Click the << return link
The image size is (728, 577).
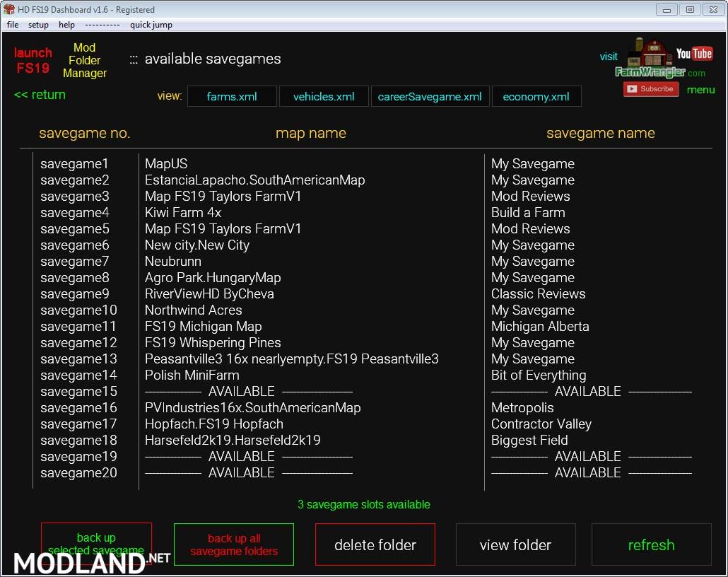coord(40,95)
